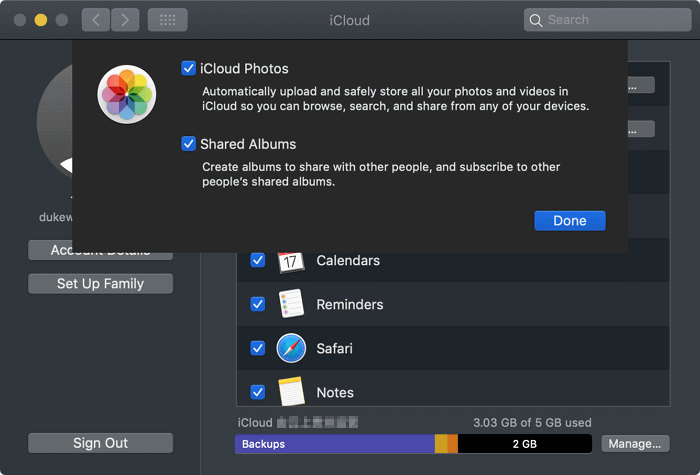Screen dimensions: 700x475
Task: Click the Reminders app icon
Action: [291, 305]
